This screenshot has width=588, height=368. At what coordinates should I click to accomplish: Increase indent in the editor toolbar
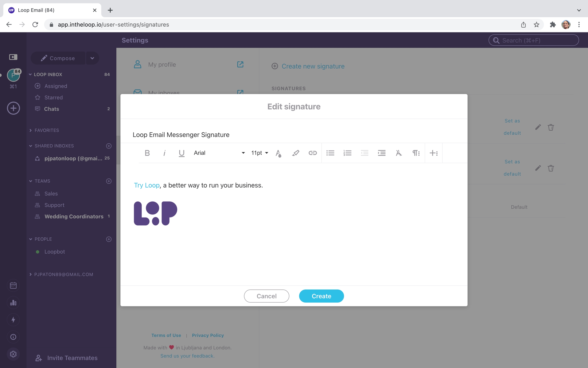click(382, 153)
